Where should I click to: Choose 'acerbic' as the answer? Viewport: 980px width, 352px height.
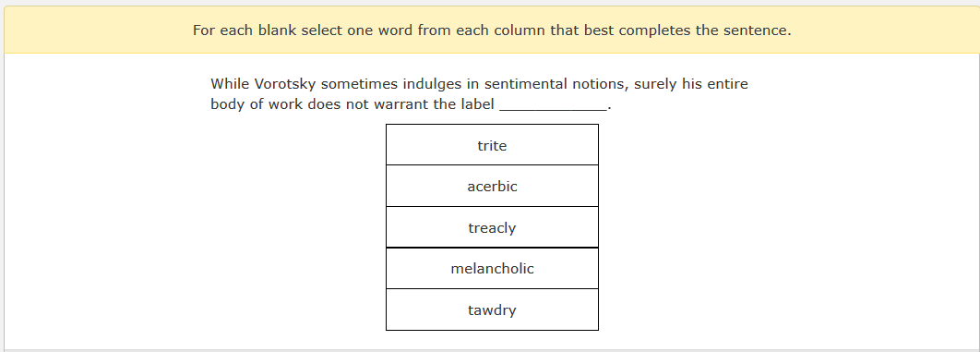coord(492,187)
